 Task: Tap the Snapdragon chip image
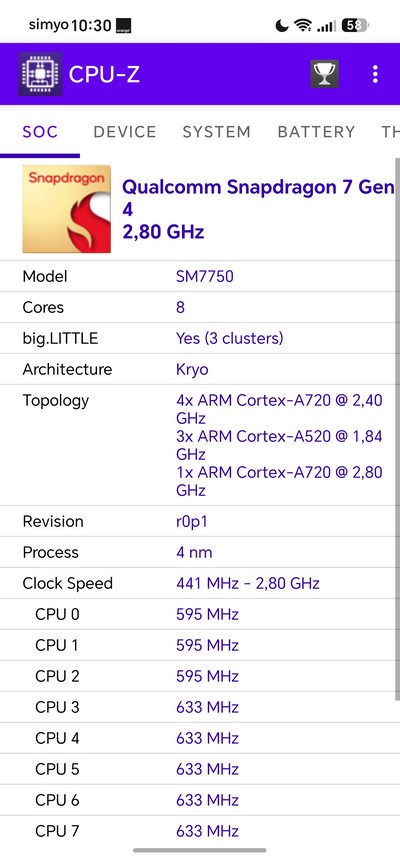(x=67, y=209)
